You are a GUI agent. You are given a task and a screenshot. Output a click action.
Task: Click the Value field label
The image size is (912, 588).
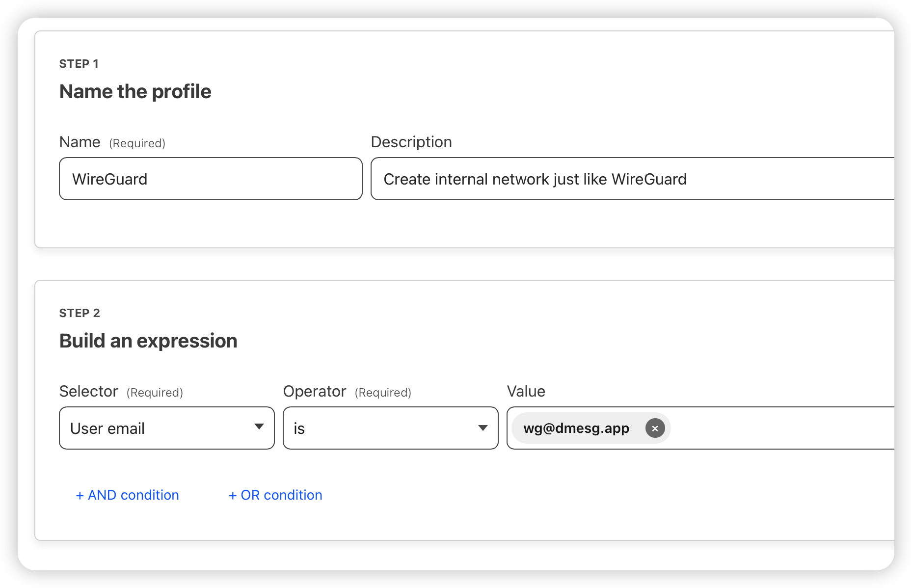coord(526,391)
